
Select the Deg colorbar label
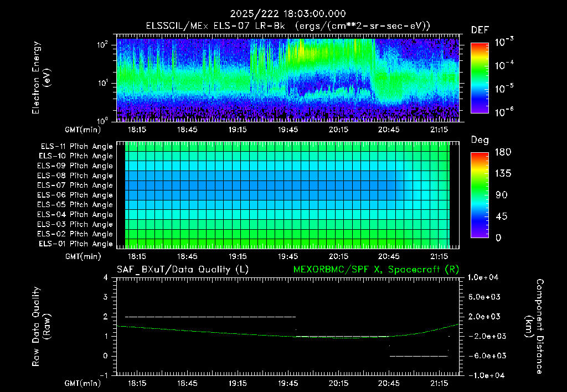coord(480,140)
